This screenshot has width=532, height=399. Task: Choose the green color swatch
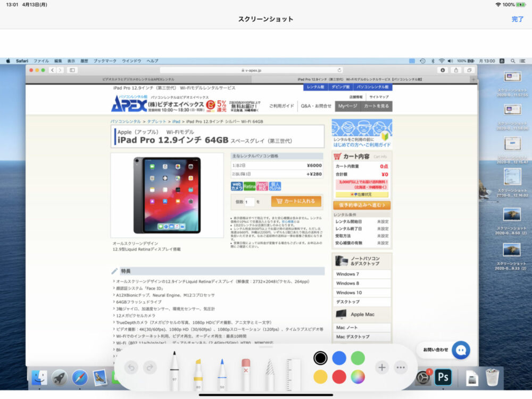point(358,358)
